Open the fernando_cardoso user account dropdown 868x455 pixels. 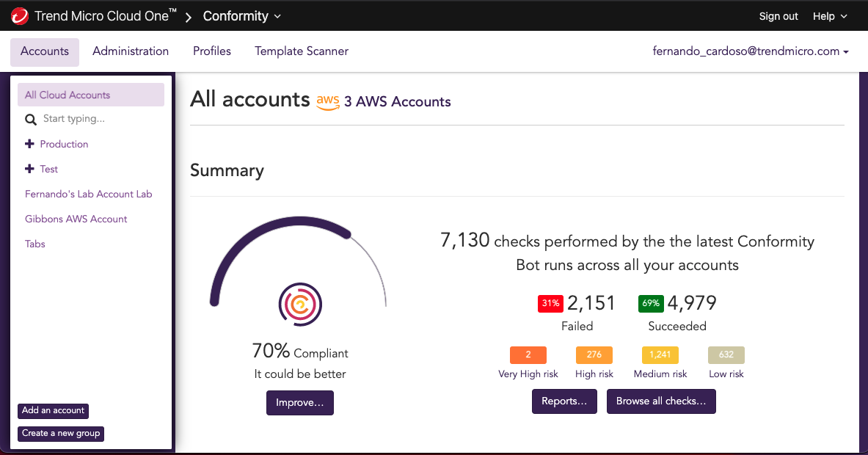[x=751, y=51]
